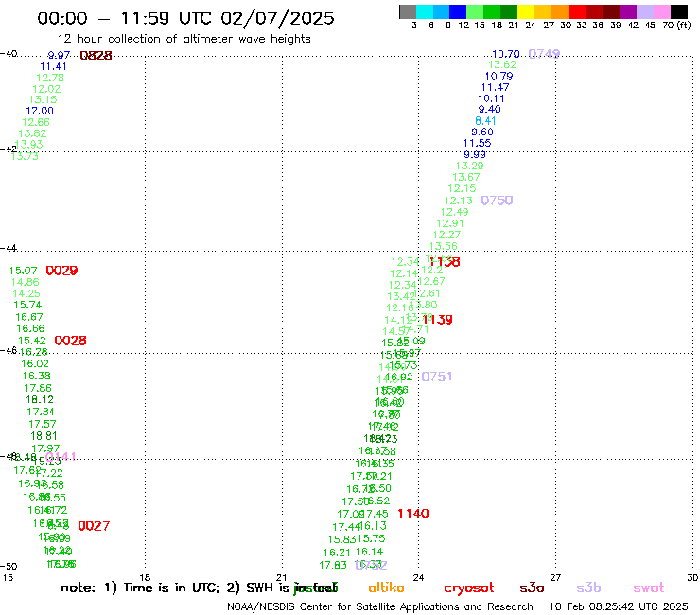Click the dark blue swatch above 12 label

click(459, 11)
